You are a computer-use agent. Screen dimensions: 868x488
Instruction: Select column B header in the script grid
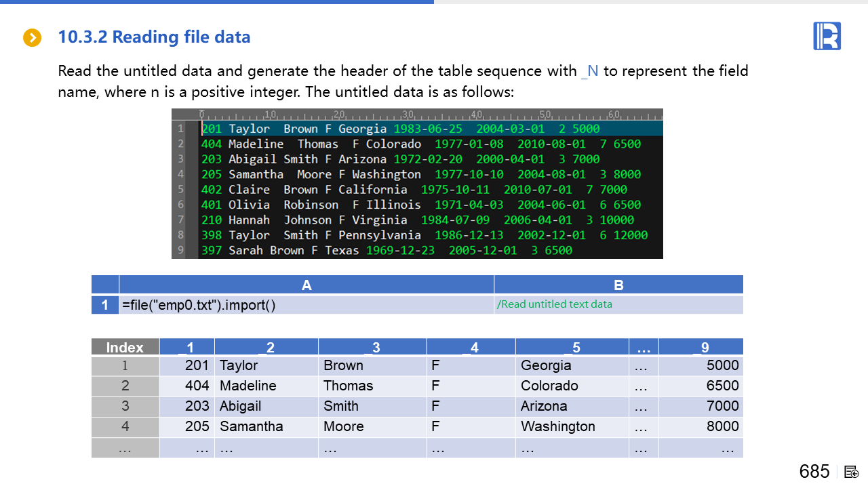pos(618,285)
